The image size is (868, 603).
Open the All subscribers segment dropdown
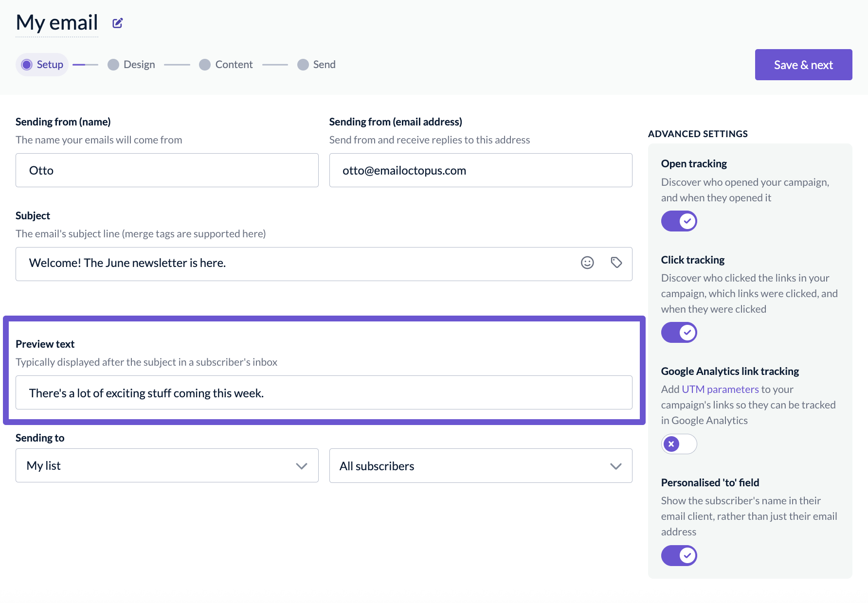pos(480,466)
